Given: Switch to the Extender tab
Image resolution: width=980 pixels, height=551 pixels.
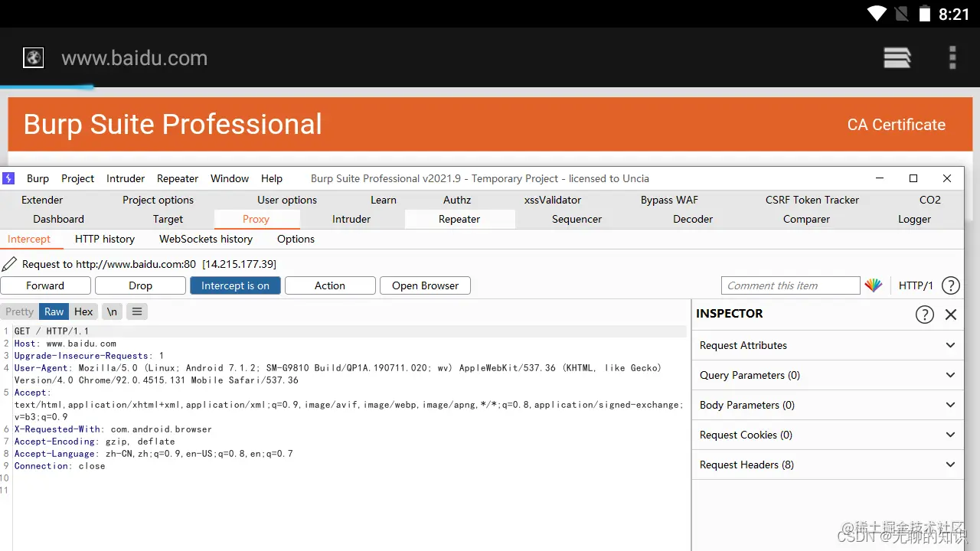Looking at the screenshot, I should (x=42, y=200).
